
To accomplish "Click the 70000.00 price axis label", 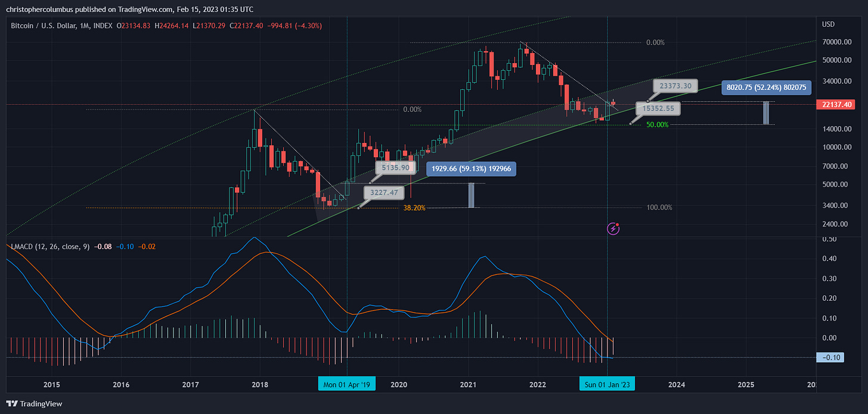I will click(836, 42).
